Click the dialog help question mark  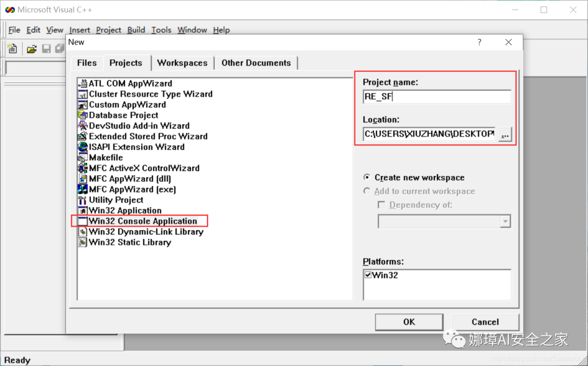[x=479, y=42]
